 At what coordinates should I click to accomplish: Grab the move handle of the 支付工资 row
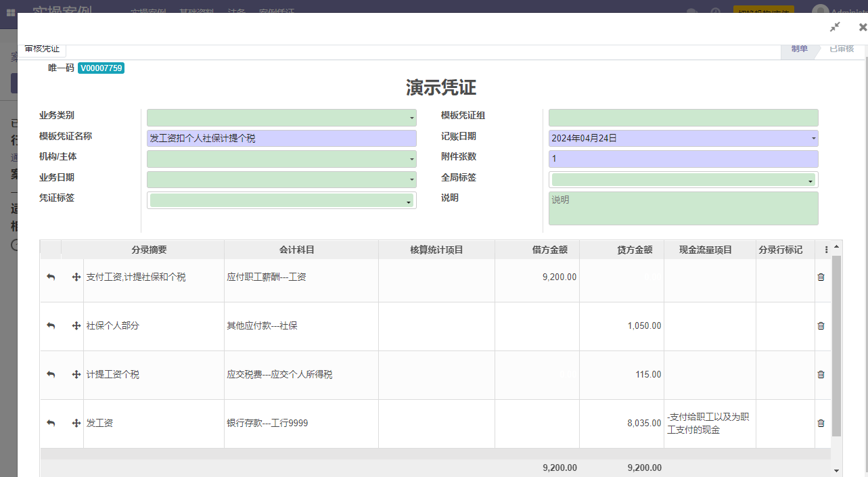(x=76, y=277)
